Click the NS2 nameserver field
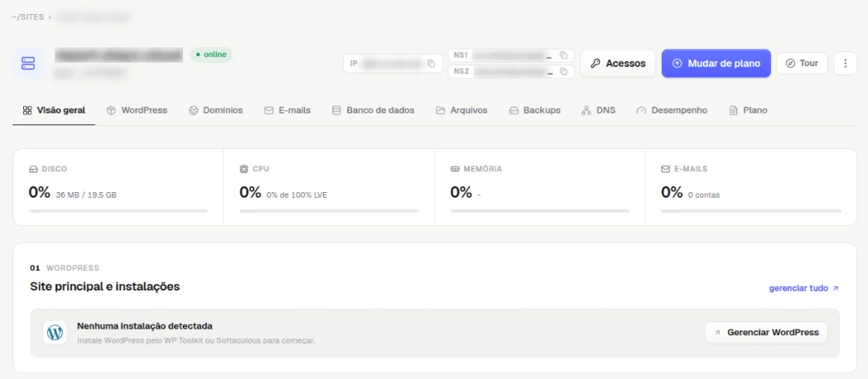The width and height of the screenshot is (868, 379). [510, 71]
